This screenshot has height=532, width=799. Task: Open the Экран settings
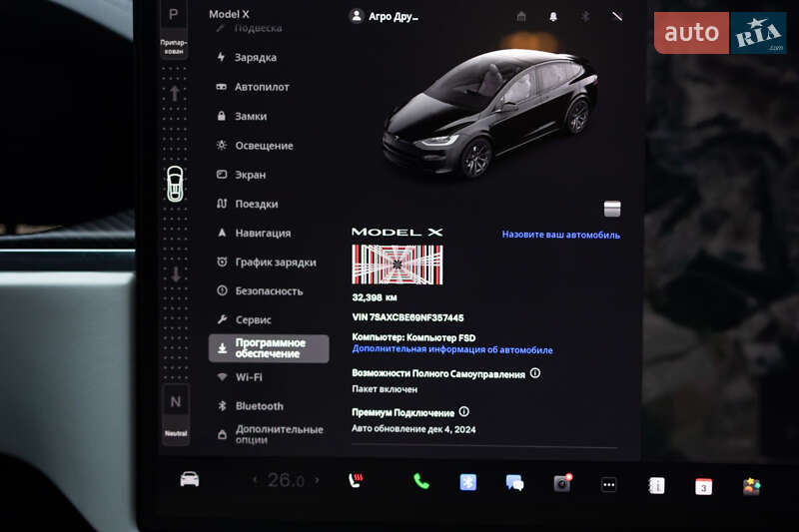click(242, 175)
